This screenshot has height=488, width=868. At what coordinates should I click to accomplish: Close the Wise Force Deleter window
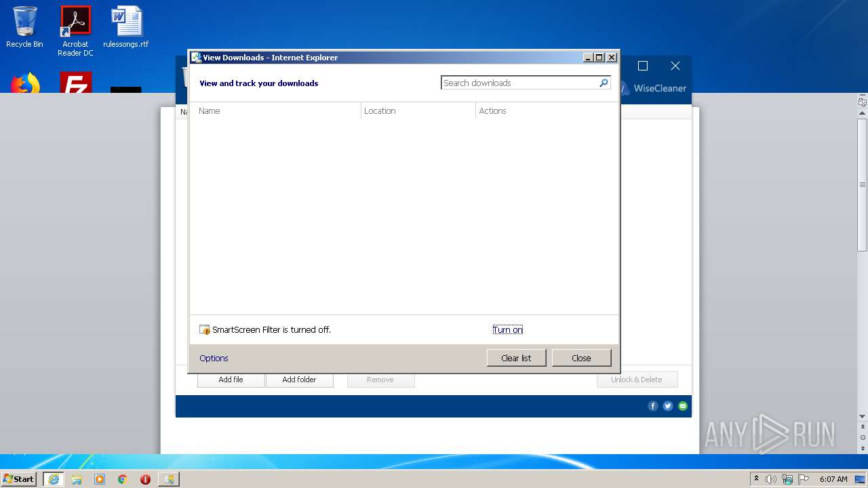point(675,66)
